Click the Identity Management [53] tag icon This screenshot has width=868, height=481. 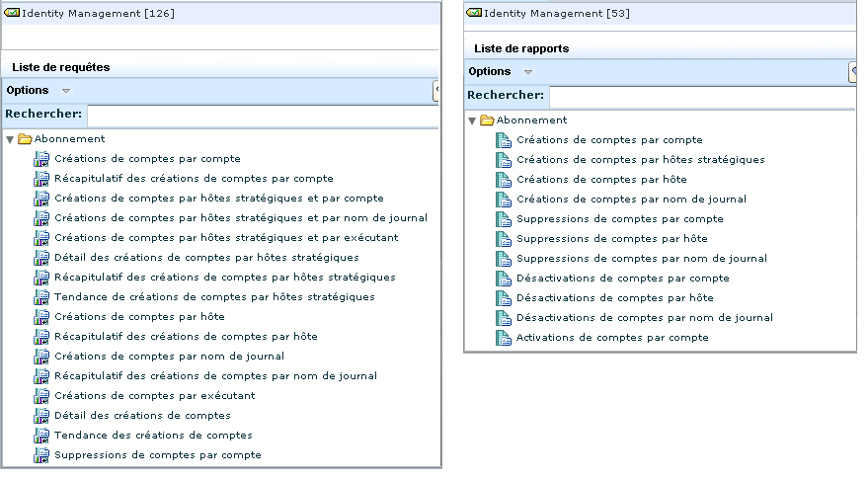tap(474, 13)
